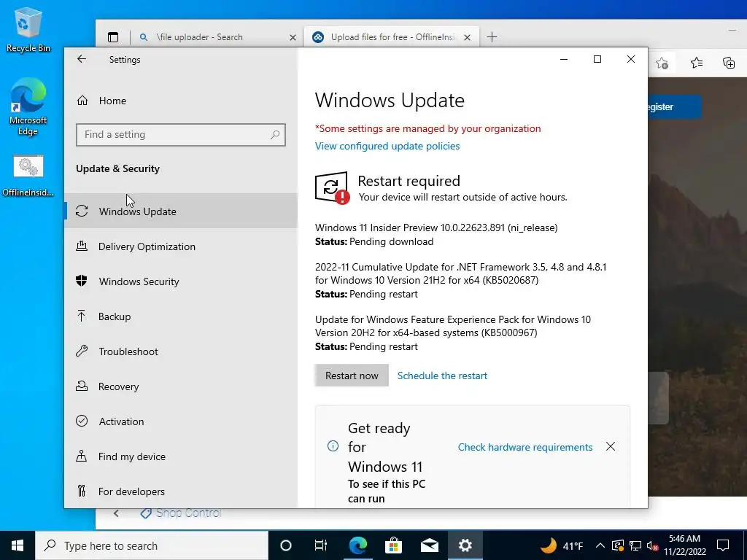Viewport: 747px width, 560px height.
Task: Click Check hardware requirements link
Action: point(525,447)
